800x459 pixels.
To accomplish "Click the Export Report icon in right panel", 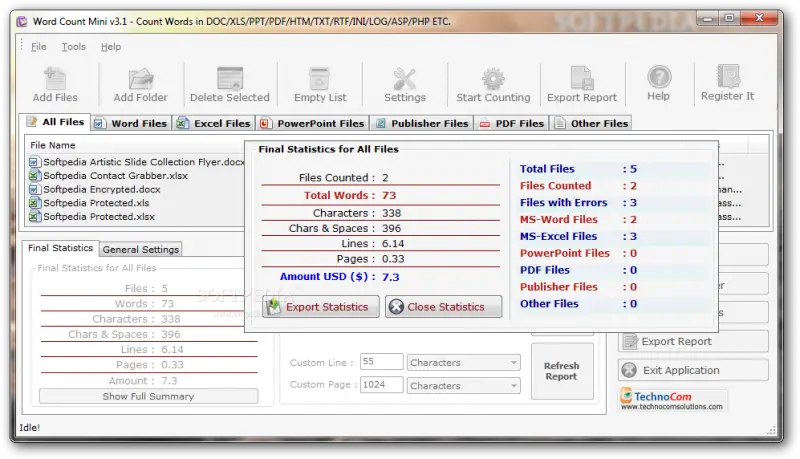I will pyautogui.click(x=630, y=341).
